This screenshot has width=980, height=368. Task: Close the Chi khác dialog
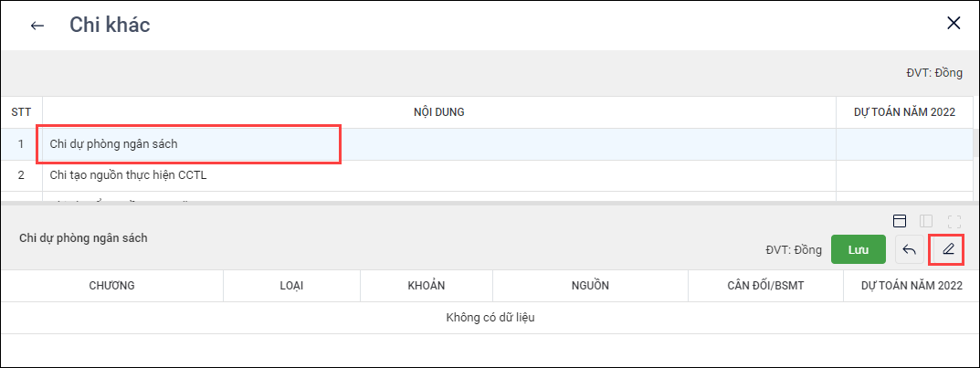(954, 24)
